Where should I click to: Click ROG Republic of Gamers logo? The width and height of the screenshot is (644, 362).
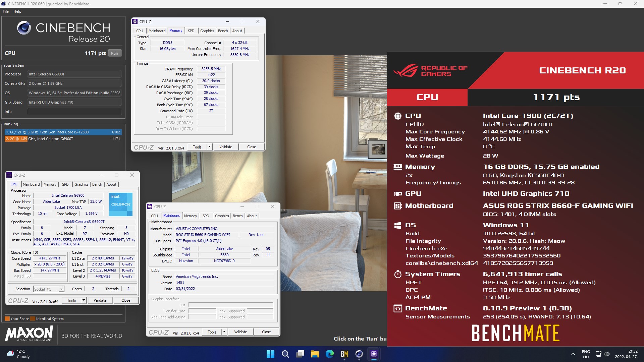430,70
